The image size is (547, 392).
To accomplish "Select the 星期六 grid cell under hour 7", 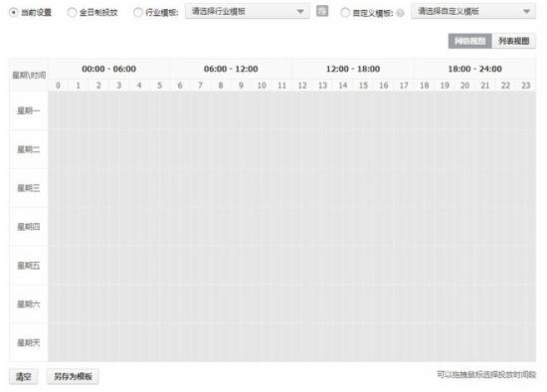I will click(x=201, y=304).
